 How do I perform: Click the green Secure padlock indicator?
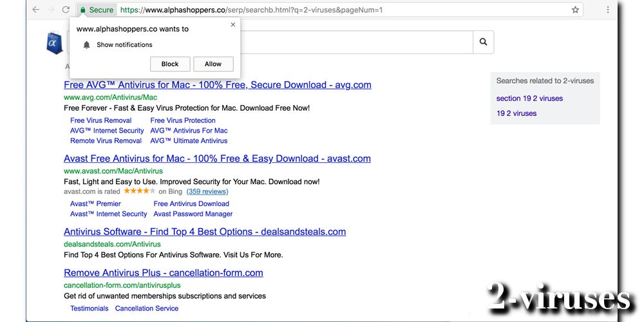click(x=97, y=10)
